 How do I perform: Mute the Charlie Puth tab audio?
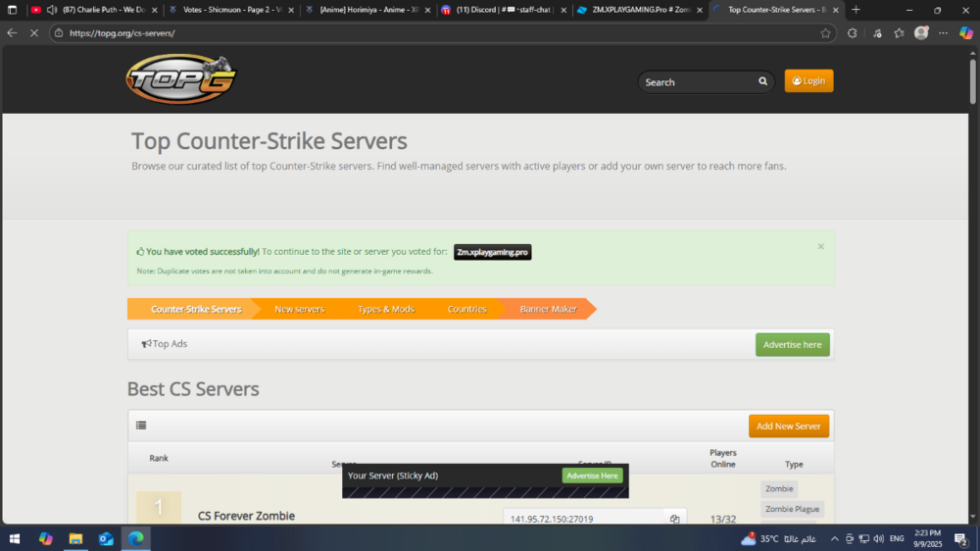coord(51,10)
